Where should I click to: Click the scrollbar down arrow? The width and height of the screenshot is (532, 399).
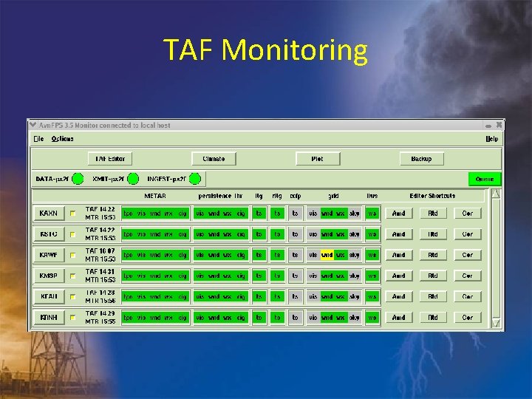coord(496,323)
